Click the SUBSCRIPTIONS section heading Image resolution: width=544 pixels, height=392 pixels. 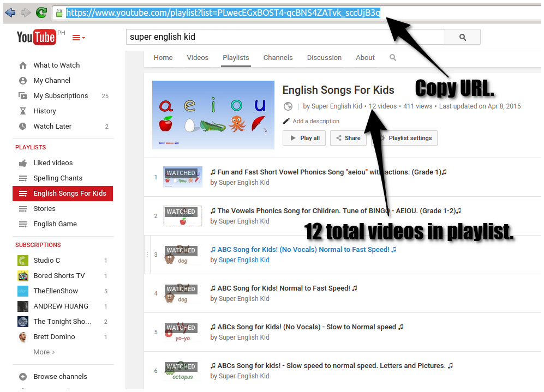pos(38,245)
